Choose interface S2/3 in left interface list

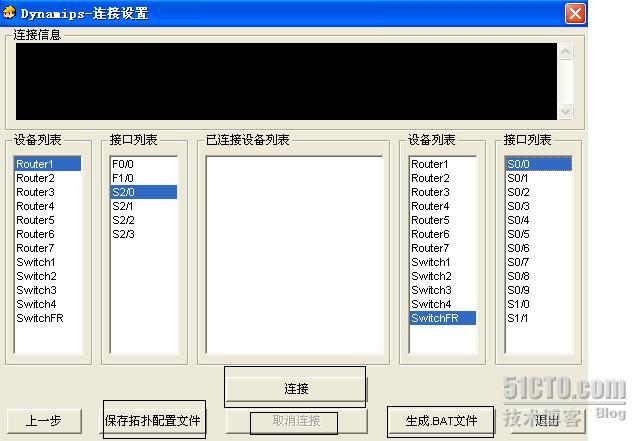click(x=144, y=234)
